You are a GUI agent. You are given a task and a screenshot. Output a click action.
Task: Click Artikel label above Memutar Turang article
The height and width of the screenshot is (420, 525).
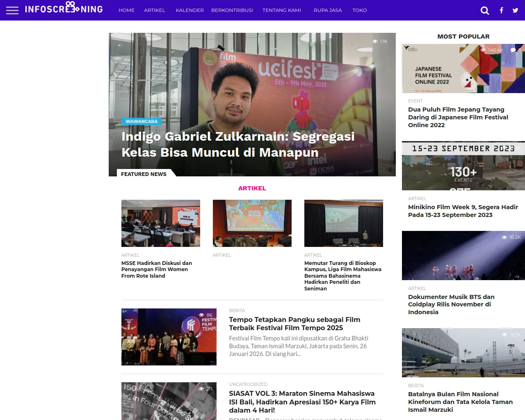coord(313,255)
